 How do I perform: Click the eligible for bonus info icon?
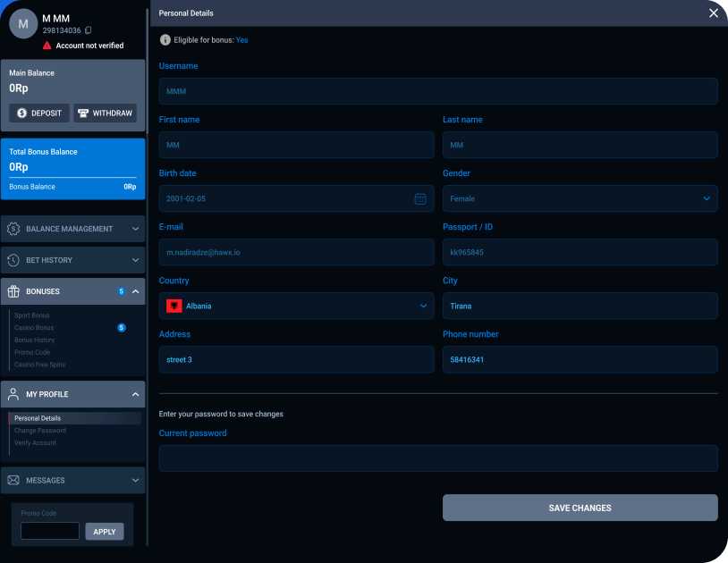point(165,40)
